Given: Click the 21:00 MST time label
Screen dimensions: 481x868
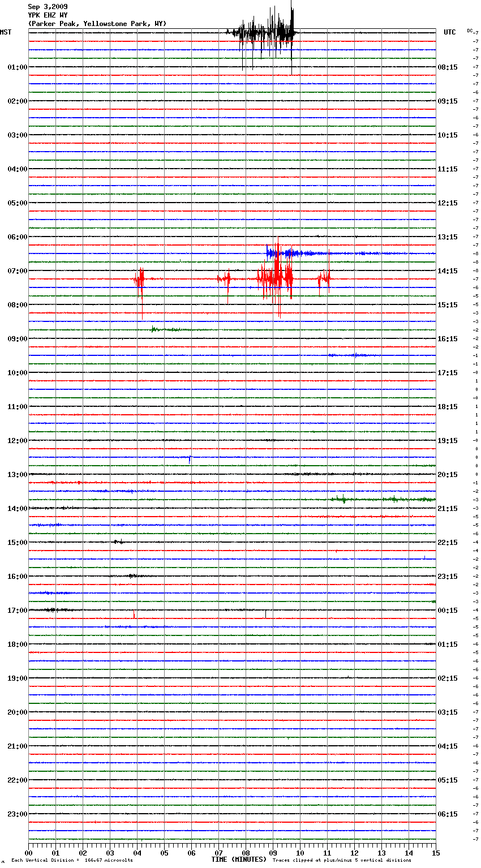Looking at the screenshot, I should [x=18, y=746].
